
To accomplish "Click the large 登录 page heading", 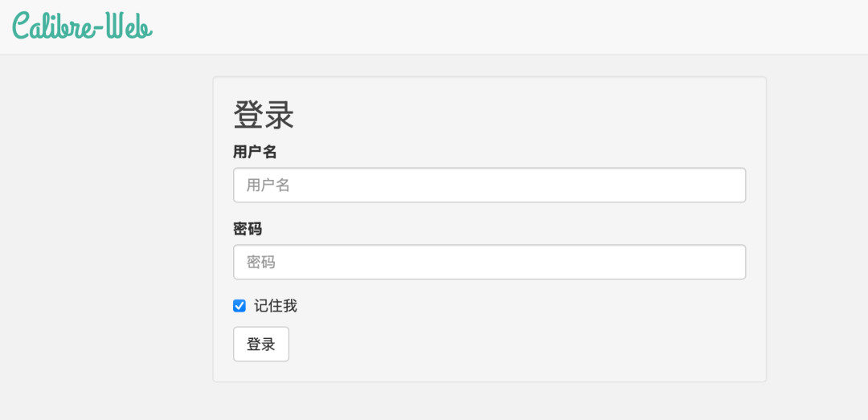I will [264, 115].
